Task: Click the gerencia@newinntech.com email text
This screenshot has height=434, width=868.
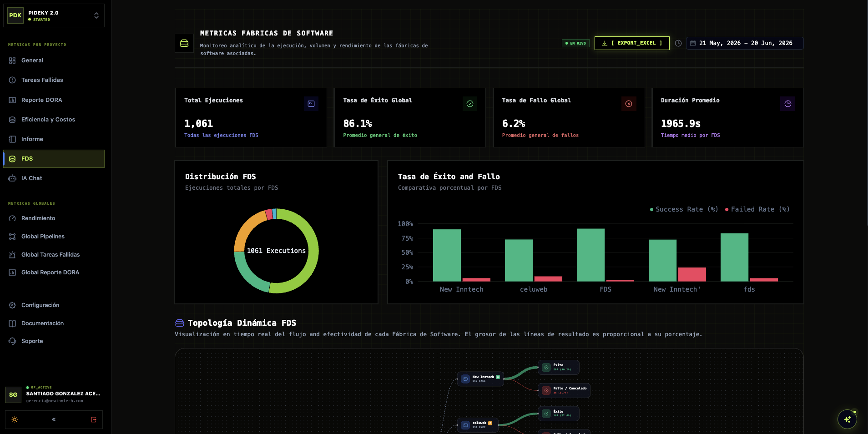Action: 55,401
